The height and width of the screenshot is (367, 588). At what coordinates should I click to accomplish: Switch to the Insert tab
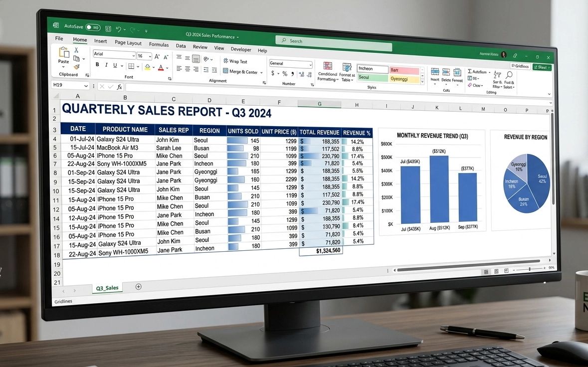101,41
